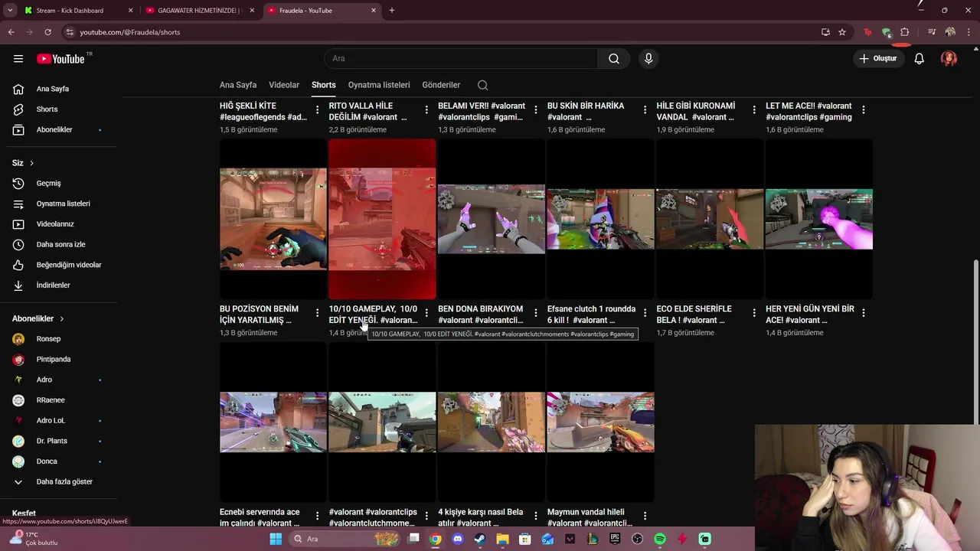Open the Chrome three-dot menu

(x=968, y=32)
